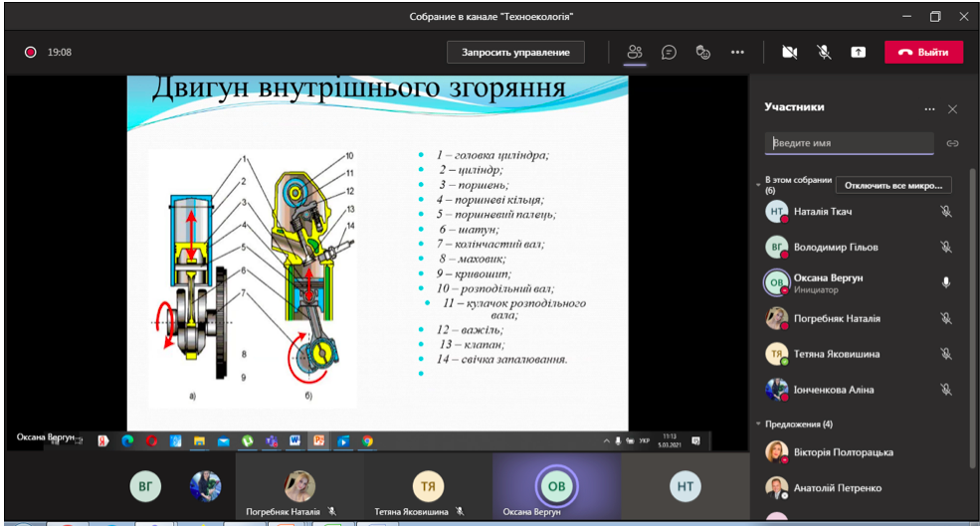Open the more actions ellipsis in toolbar
The image size is (980, 526).
pos(737,53)
